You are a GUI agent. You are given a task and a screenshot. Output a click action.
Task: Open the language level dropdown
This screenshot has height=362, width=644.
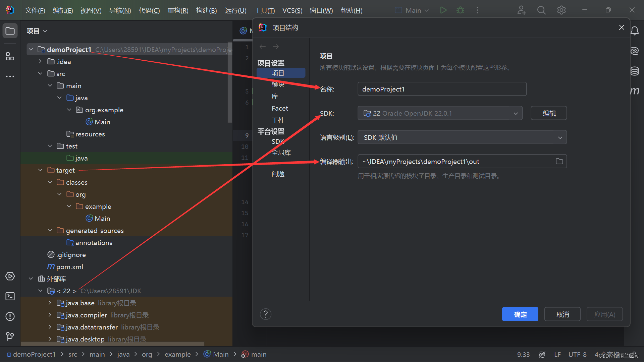[x=462, y=137]
